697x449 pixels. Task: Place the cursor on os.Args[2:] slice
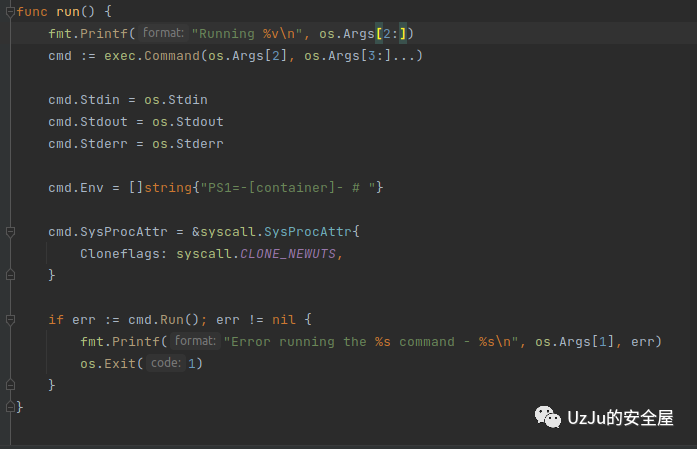362,34
